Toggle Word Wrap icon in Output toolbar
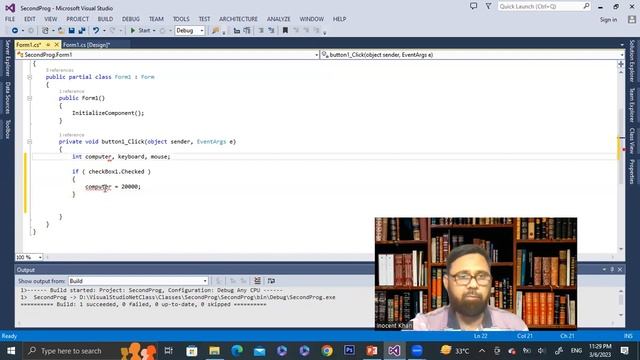This screenshot has height=360, width=640. click(271, 281)
